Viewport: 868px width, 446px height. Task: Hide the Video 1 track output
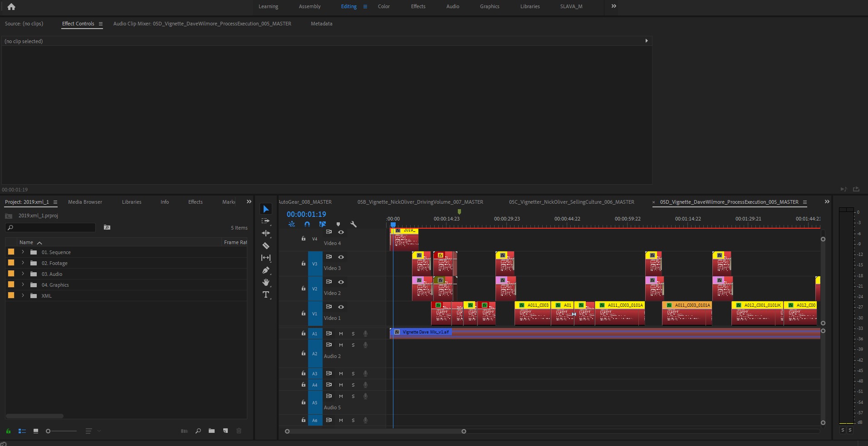[x=341, y=307]
